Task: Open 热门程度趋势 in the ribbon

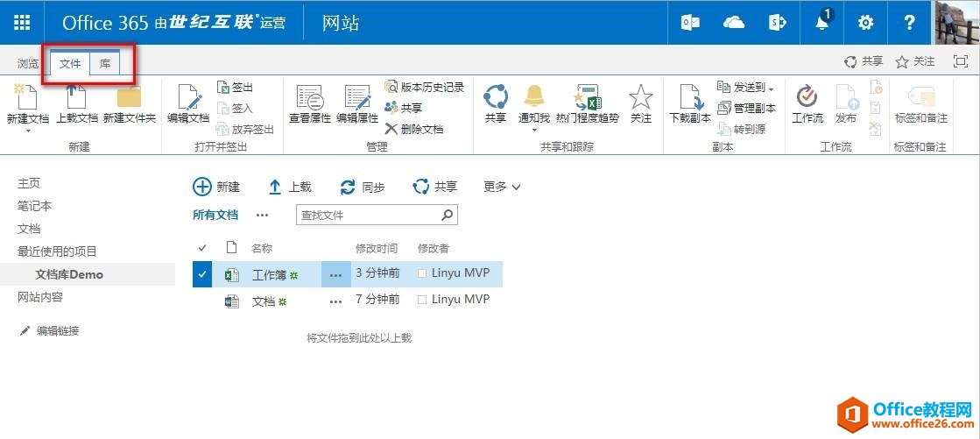Action: [588, 103]
